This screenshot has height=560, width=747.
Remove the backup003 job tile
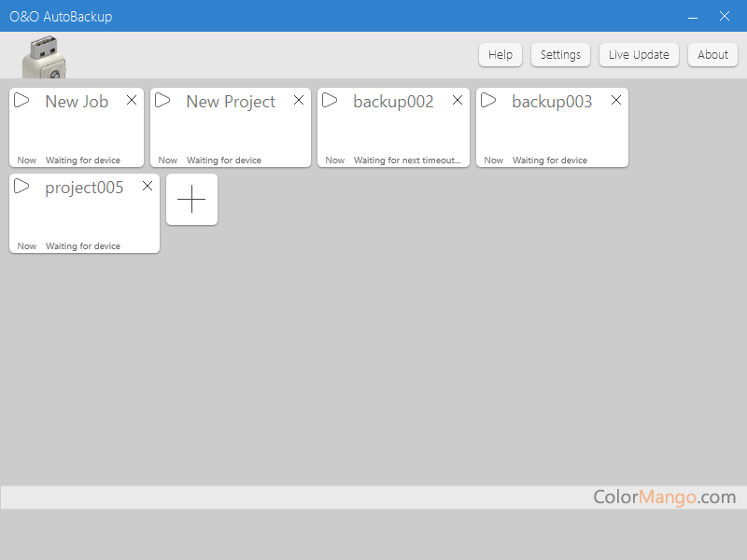[616, 100]
